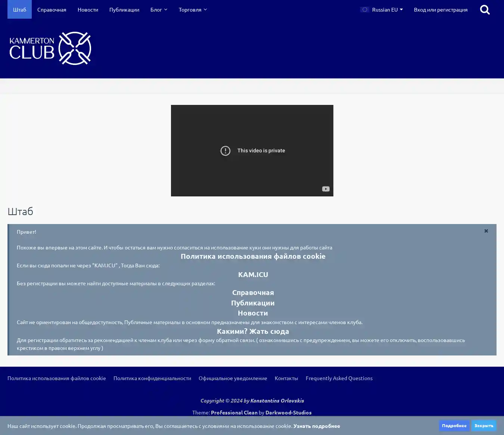Expand the Блог dropdown menu

coord(159,10)
